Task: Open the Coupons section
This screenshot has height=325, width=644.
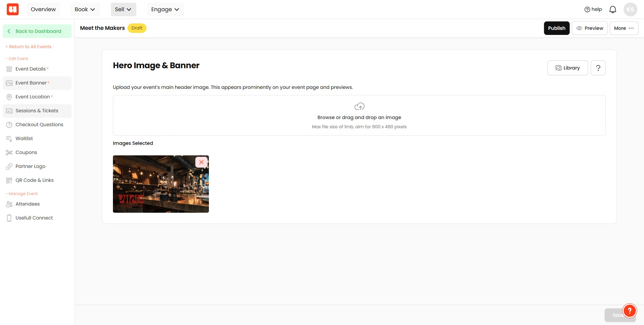Action: [x=37, y=153]
